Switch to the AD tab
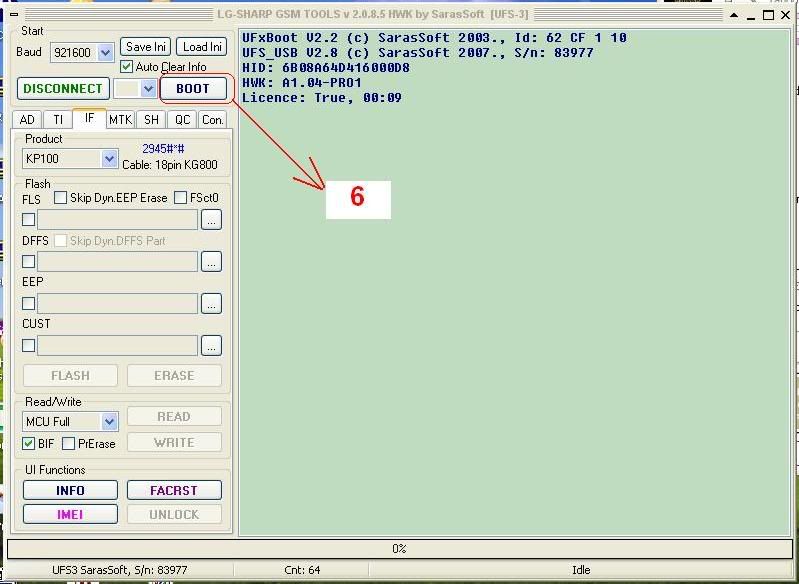Image resolution: width=799 pixels, height=584 pixels. coord(27,120)
